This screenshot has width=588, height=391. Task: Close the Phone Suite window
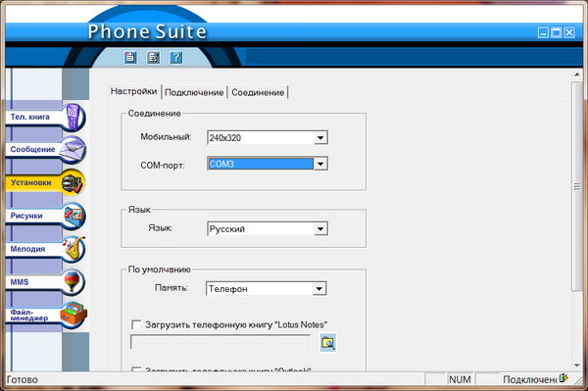pos(569,32)
